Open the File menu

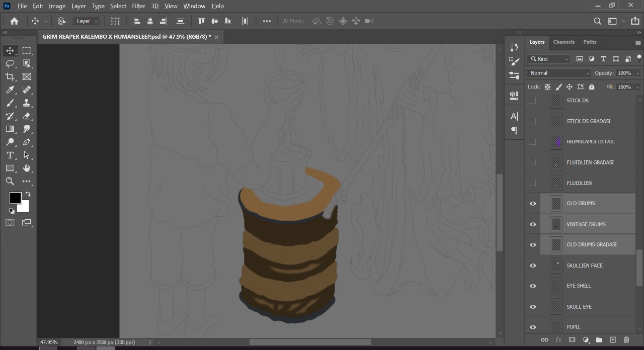(22, 6)
